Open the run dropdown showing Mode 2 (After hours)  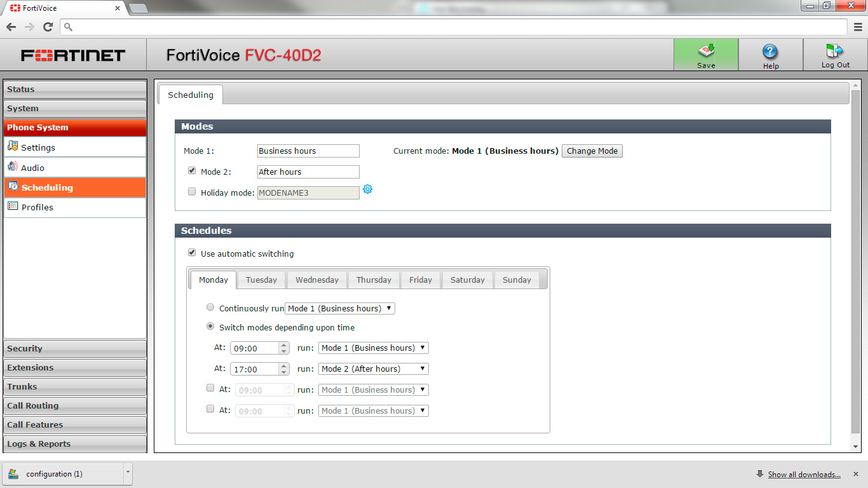tap(374, 369)
